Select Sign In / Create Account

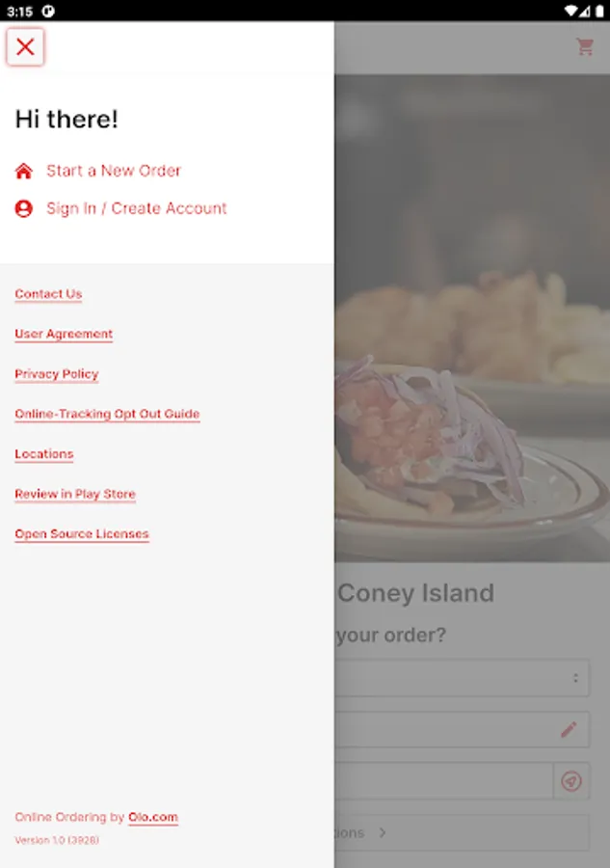point(137,208)
